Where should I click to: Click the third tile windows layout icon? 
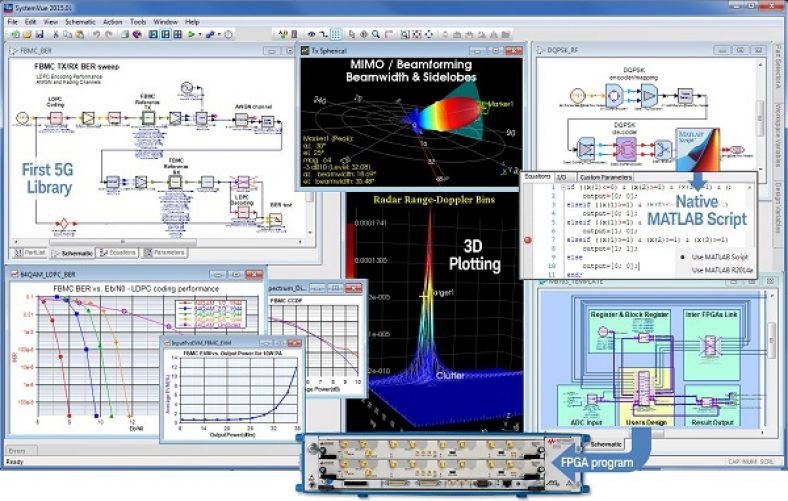(177, 35)
